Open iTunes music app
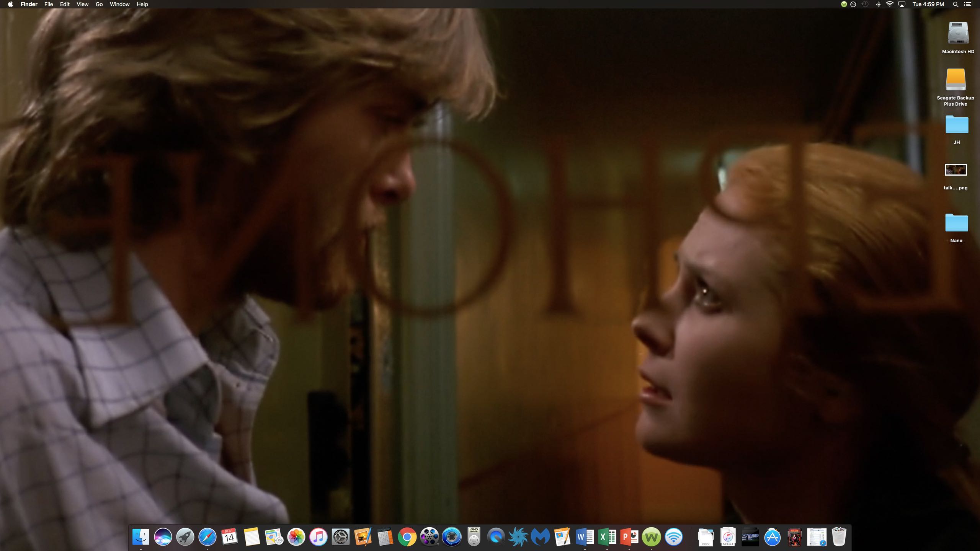This screenshot has height=551, width=980. tap(318, 537)
